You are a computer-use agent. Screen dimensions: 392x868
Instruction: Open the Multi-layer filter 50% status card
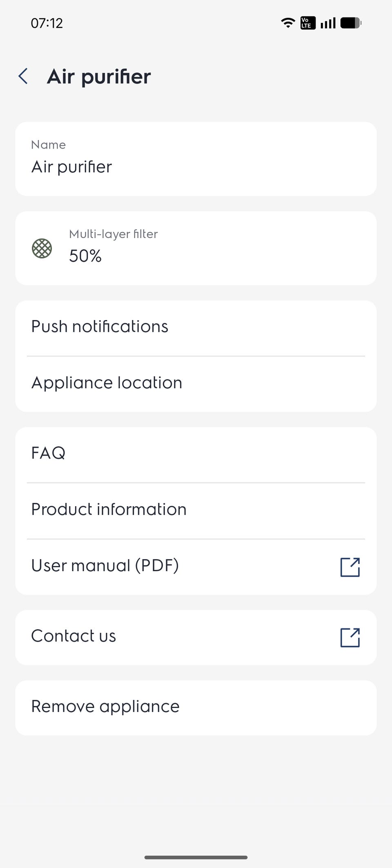pyautogui.click(x=196, y=248)
